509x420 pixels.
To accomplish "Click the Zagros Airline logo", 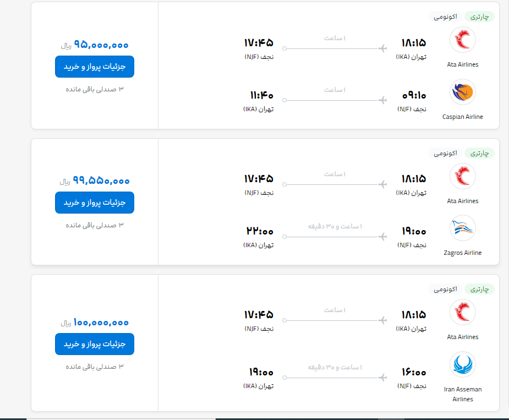I will [463, 228].
